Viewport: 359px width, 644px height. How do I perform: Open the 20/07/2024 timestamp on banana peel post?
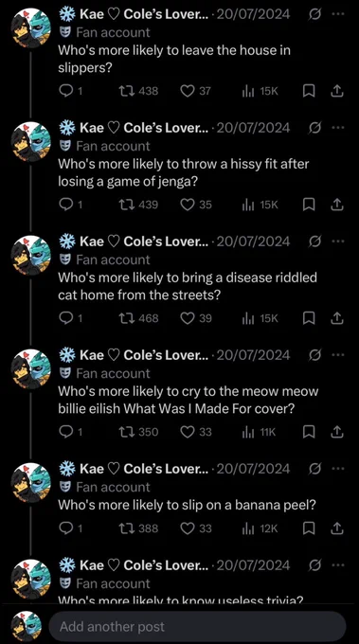[253, 469]
